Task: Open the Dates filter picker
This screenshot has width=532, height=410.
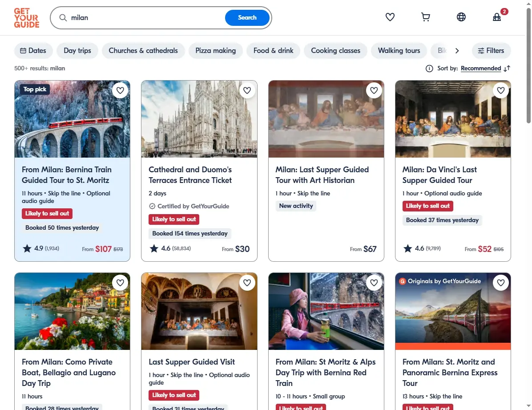Action: click(33, 51)
